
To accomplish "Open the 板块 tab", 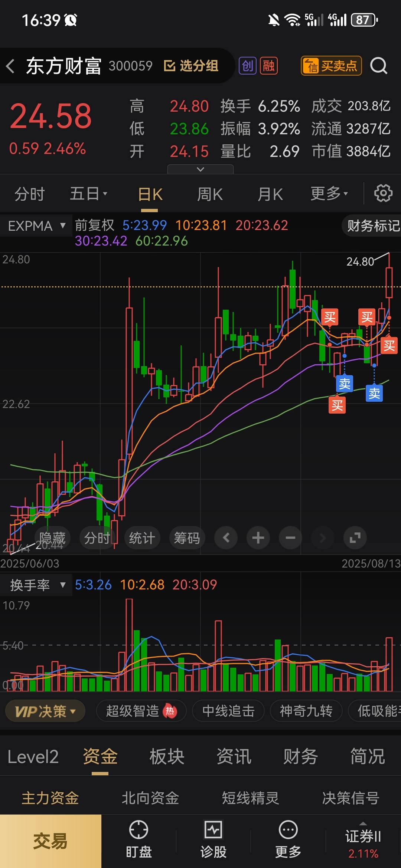I will pyautogui.click(x=167, y=756).
